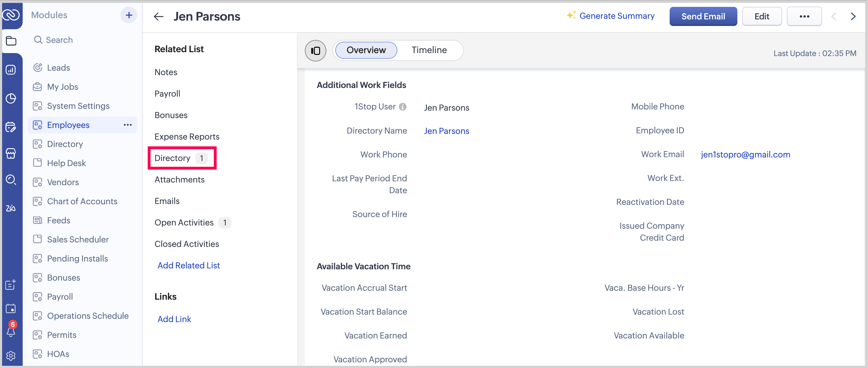Add a new module with plus icon

tap(129, 15)
